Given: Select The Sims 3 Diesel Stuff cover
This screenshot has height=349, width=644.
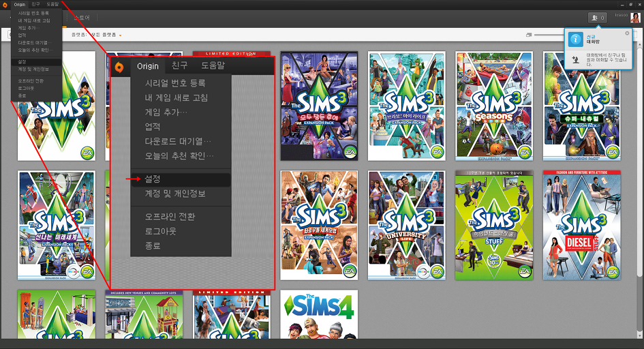Looking at the screenshot, I should (x=581, y=226).
